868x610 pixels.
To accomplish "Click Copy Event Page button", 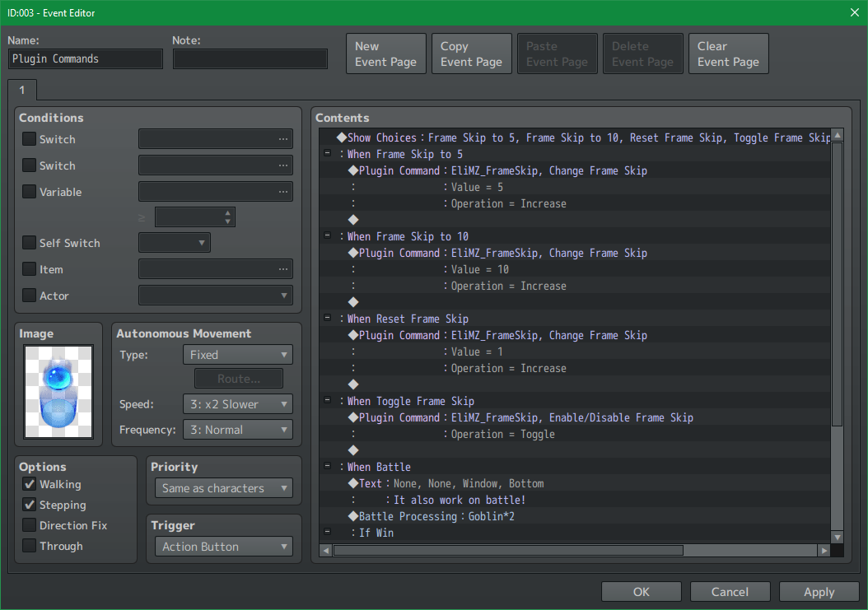I will (x=472, y=54).
